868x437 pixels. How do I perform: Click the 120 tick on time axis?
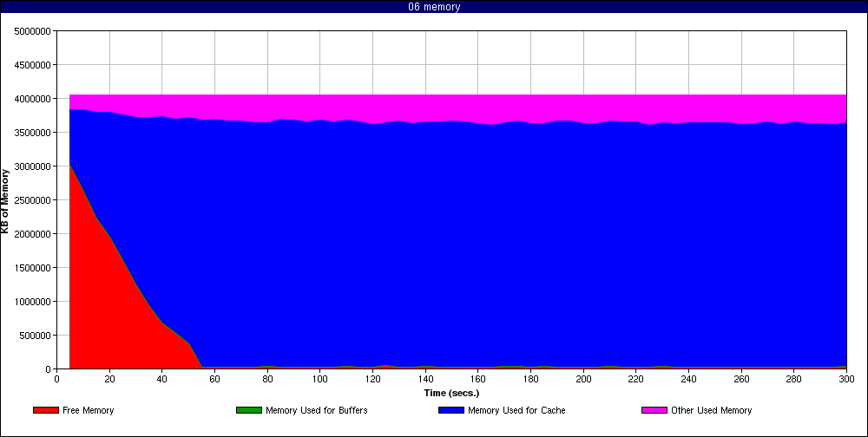point(372,379)
